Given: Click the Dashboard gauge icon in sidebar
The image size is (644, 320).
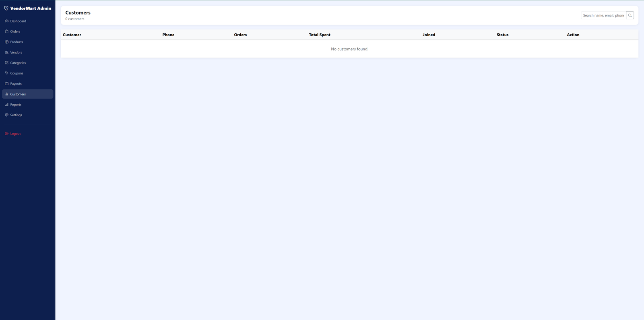Looking at the screenshot, I should coord(6,21).
